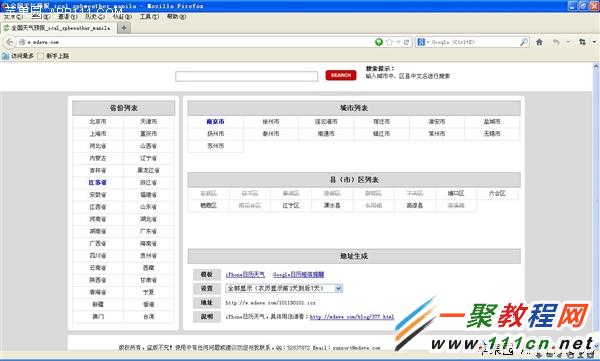
Task: Go to the Firefox home page icon
Action: [539, 42]
